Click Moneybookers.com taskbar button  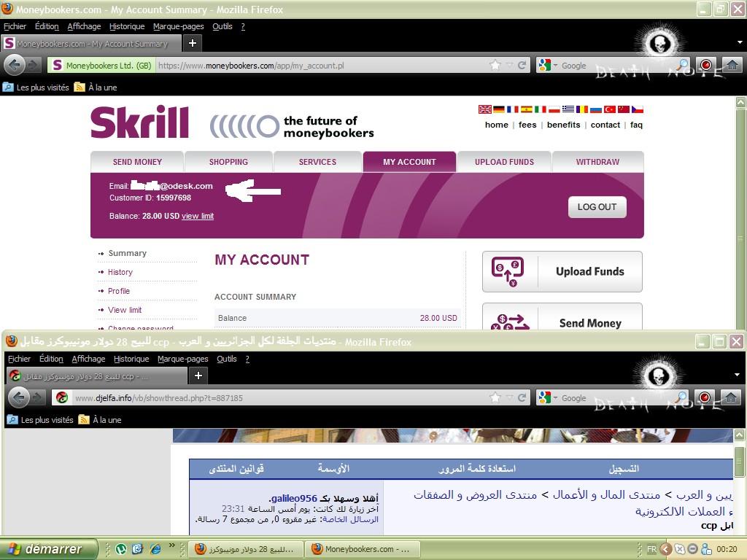362,549
